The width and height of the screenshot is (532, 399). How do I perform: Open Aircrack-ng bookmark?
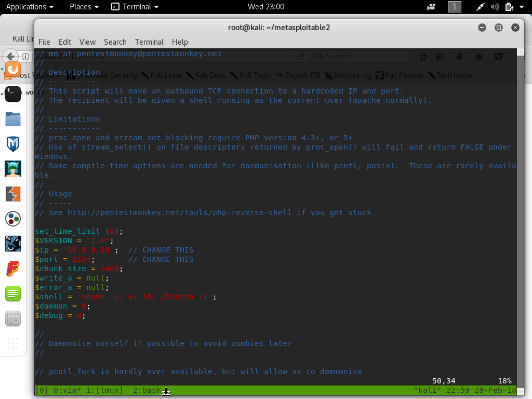coord(348,75)
